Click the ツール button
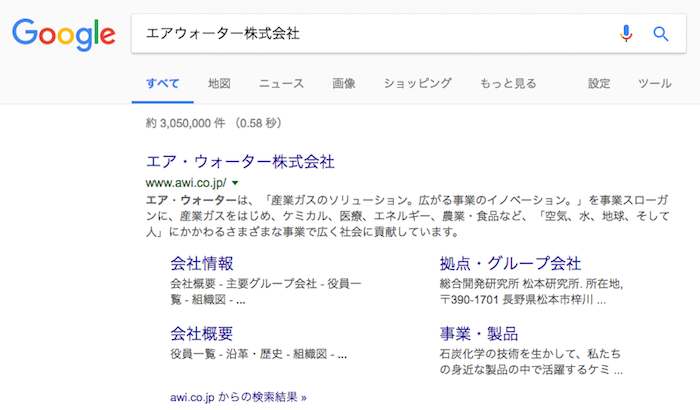This screenshot has width=700, height=410. (654, 84)
